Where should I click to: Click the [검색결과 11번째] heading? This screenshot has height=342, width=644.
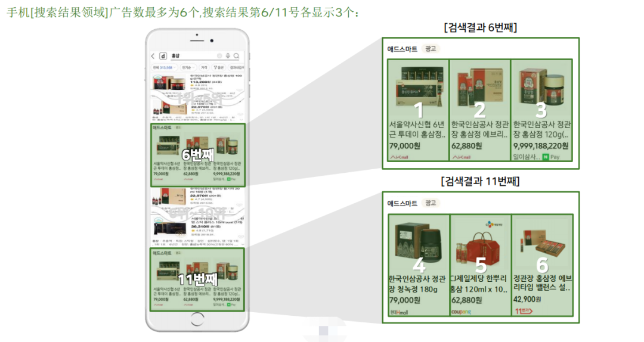point(480,181)
